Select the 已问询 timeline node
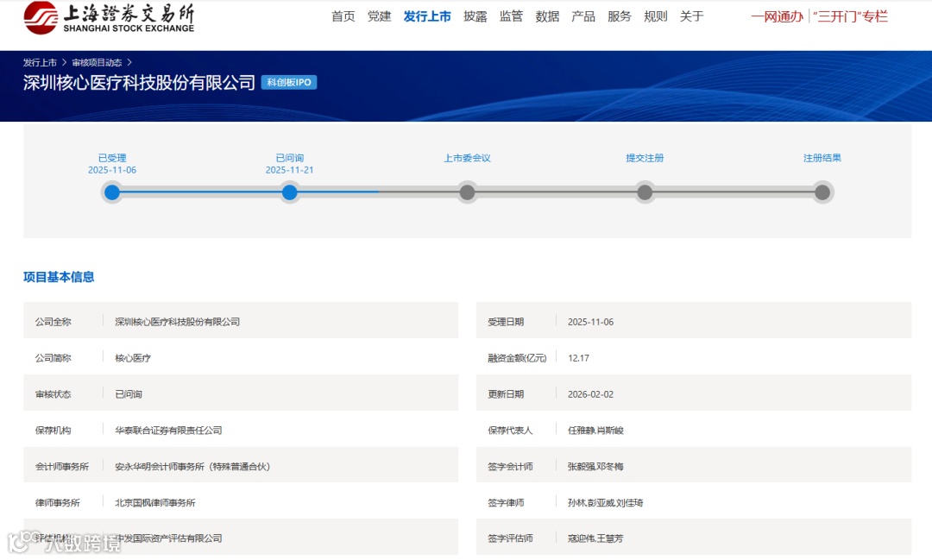Viewport: 932px width, 560px height. (x=289, y=192)
